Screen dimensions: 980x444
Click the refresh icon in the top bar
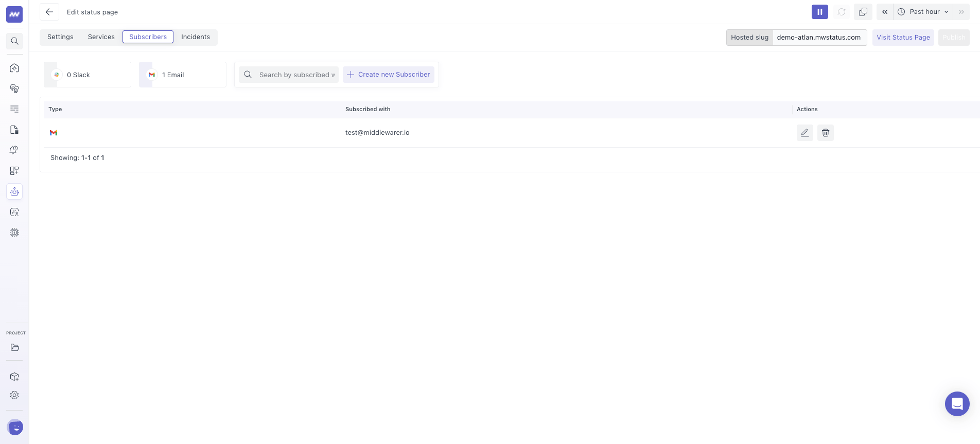tap(842, 12)
